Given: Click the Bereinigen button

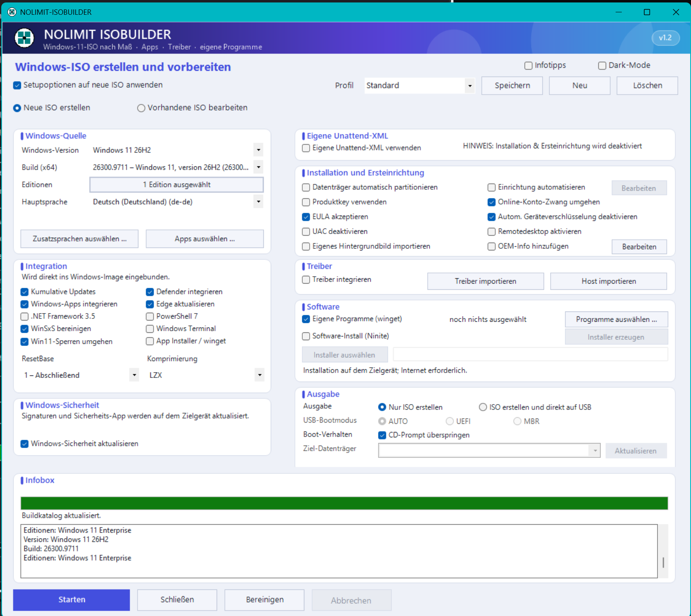Looking at the screenshot, I should (x=265, y=600).
